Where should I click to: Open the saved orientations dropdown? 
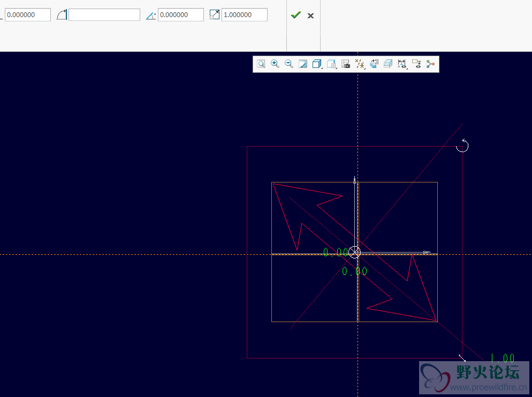pyautogui.click(x=331, y=64)
